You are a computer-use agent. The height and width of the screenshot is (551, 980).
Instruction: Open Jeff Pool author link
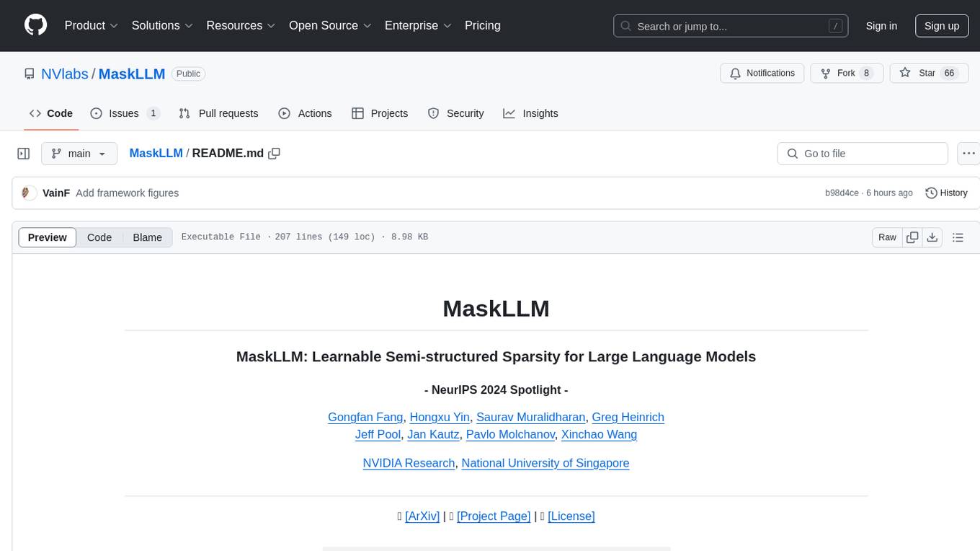[x=378, y=434]
